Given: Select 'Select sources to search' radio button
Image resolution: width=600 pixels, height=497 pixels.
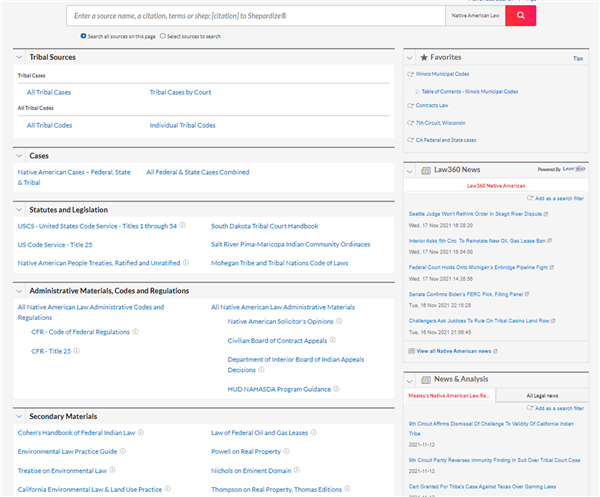Looking at the screenshot, I should [x=163, y=36].
